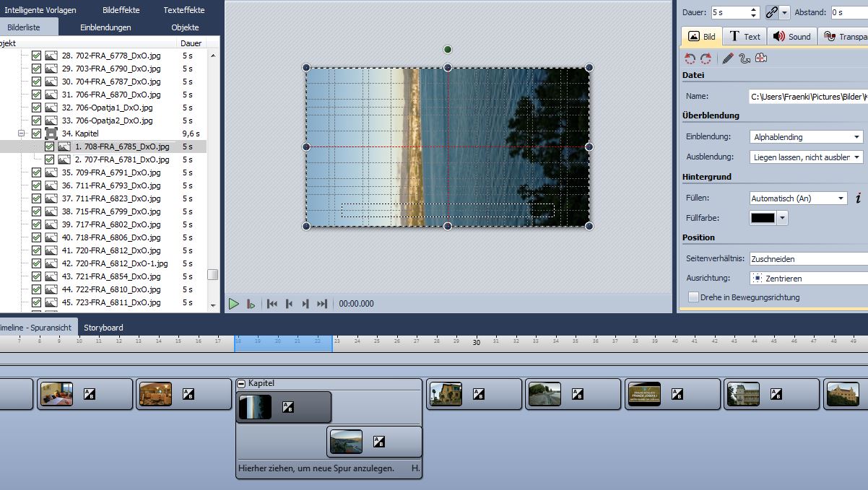Rotate image counterclockwise
This screenshot has height=490, width=868.
[x=690, y=58]
